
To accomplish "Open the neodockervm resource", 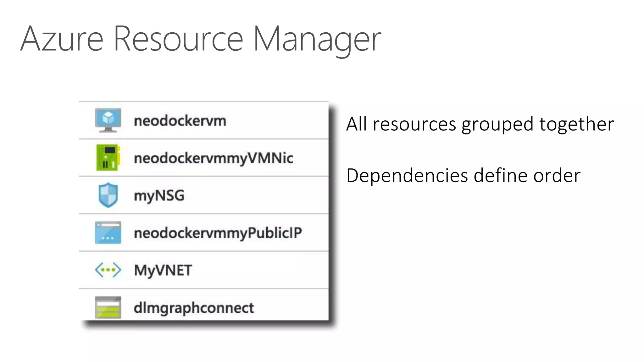I will [x=180, y=121].
